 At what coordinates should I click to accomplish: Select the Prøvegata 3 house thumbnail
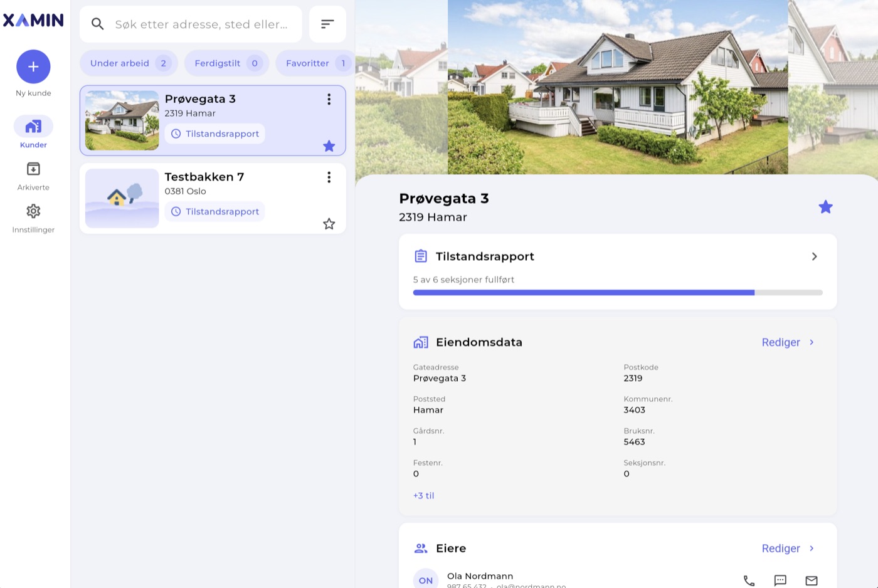(x=122, y=120)
